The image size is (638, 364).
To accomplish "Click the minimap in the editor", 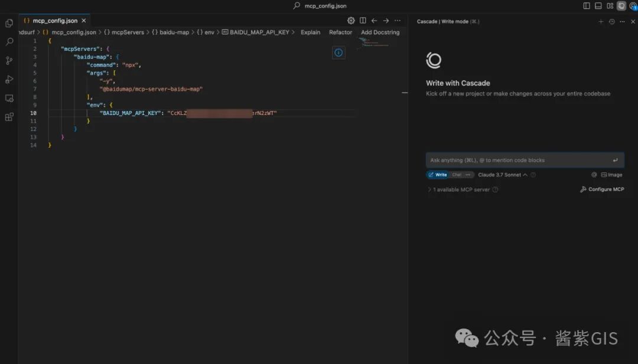I will [x=373, y=42].
